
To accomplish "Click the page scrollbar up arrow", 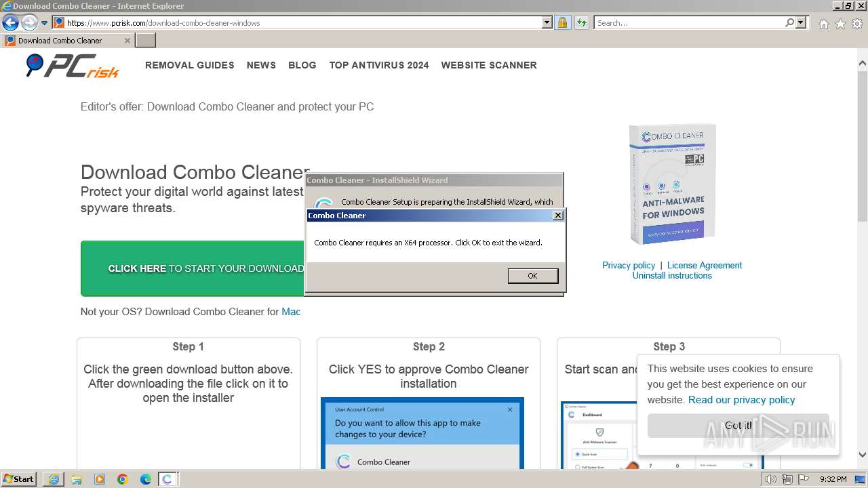I will pyautogui.click(x=862, y=64).
